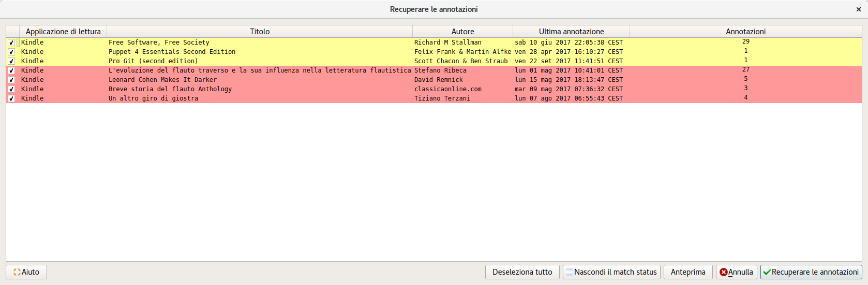Select the annotation count 29 cell

745,42
